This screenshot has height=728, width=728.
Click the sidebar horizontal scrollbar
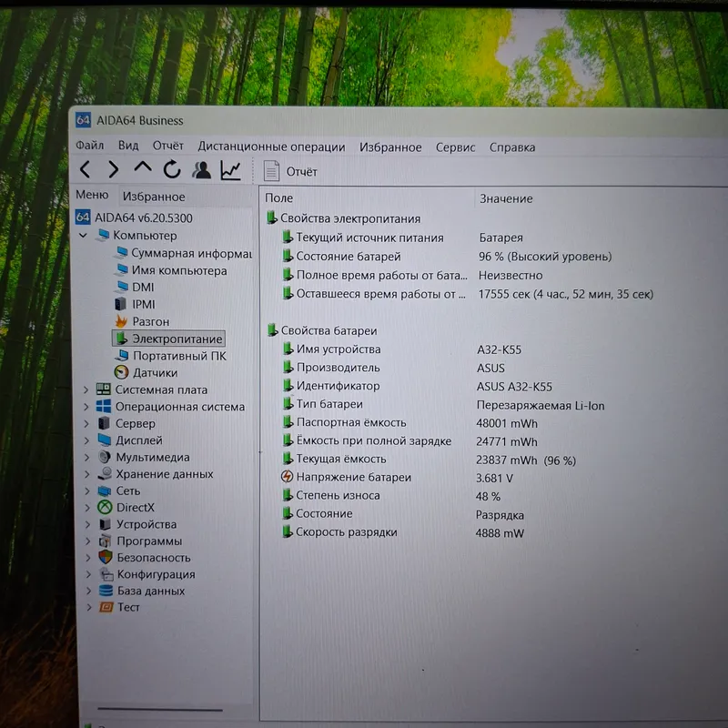pyautogui.click(x=160, y=710)
